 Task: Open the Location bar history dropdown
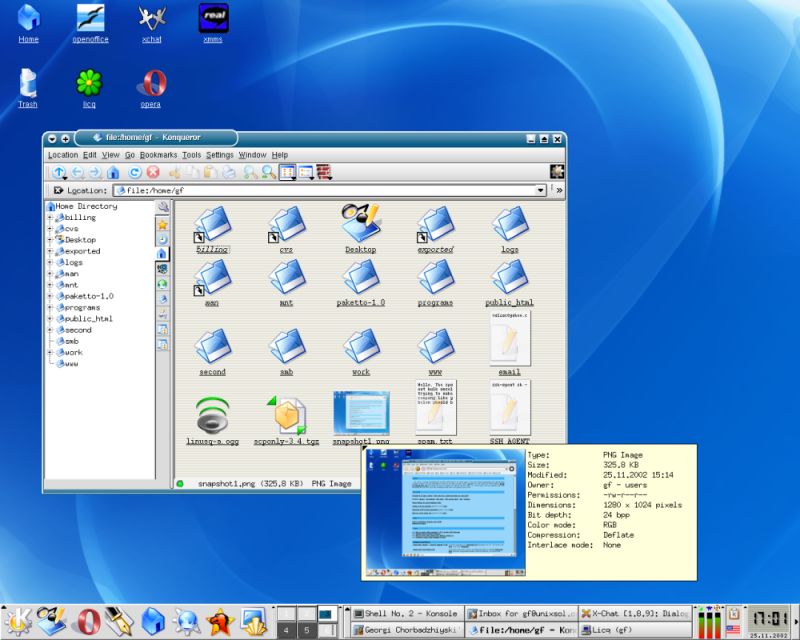(x=541, y=189)
